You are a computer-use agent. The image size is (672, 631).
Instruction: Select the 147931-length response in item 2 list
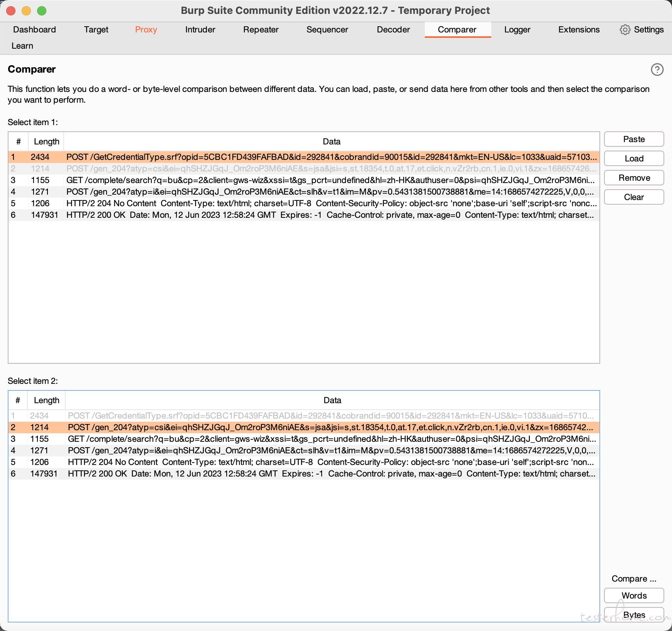(304, 473)
